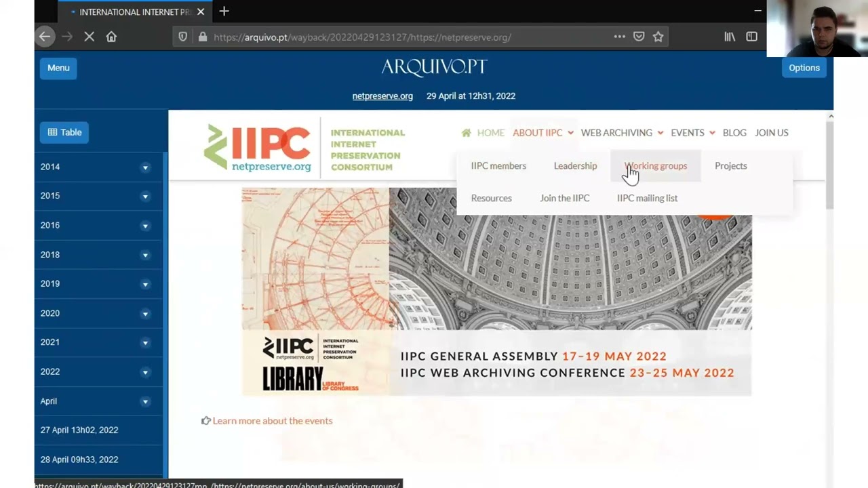Click the page vertical scrollbar thumb
868x488 pixels.
829,166
